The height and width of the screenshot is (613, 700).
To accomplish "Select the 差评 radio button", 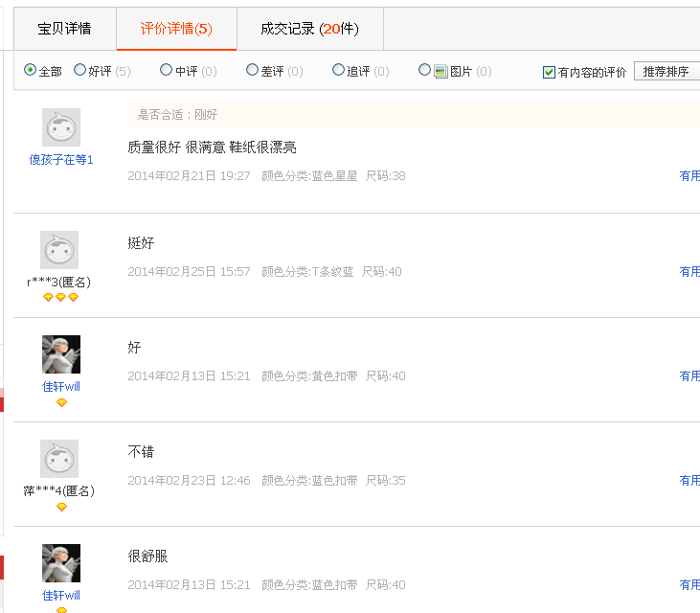I will 252,70.
